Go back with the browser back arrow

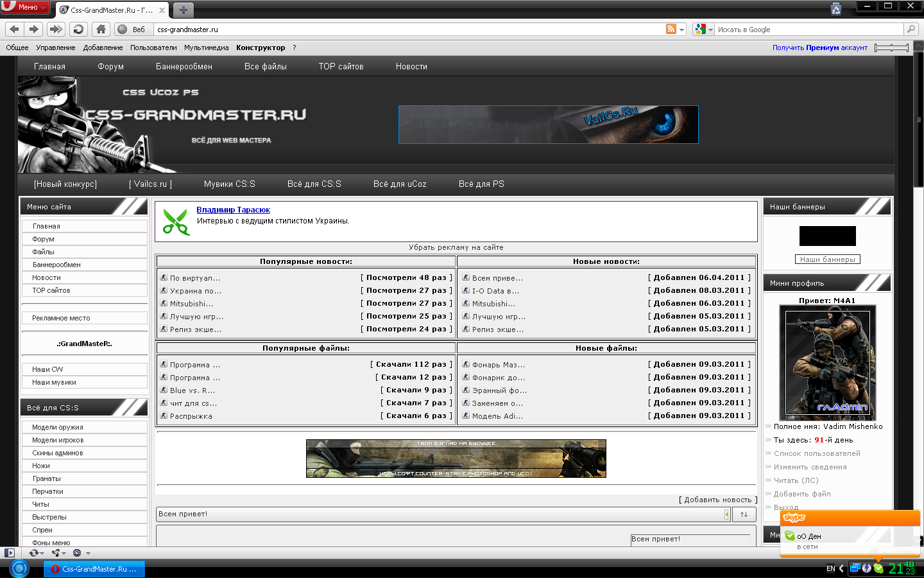click(x=15, y=29)
